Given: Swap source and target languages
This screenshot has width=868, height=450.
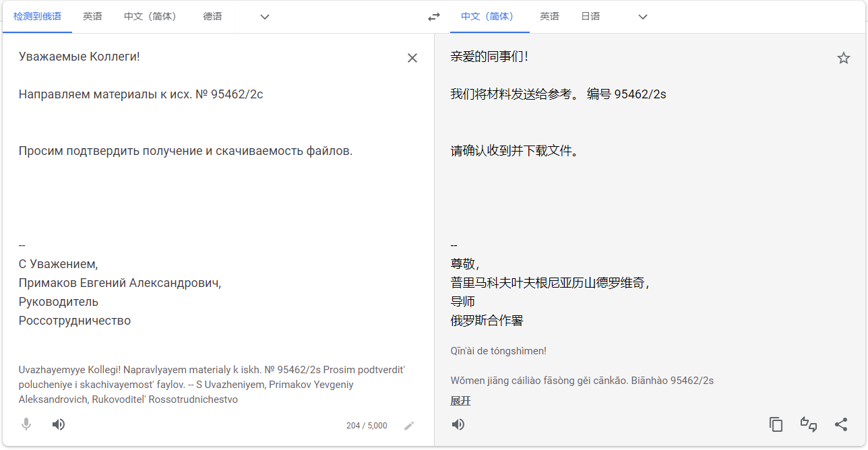Looking at the screenshot, I should [434, 17].
